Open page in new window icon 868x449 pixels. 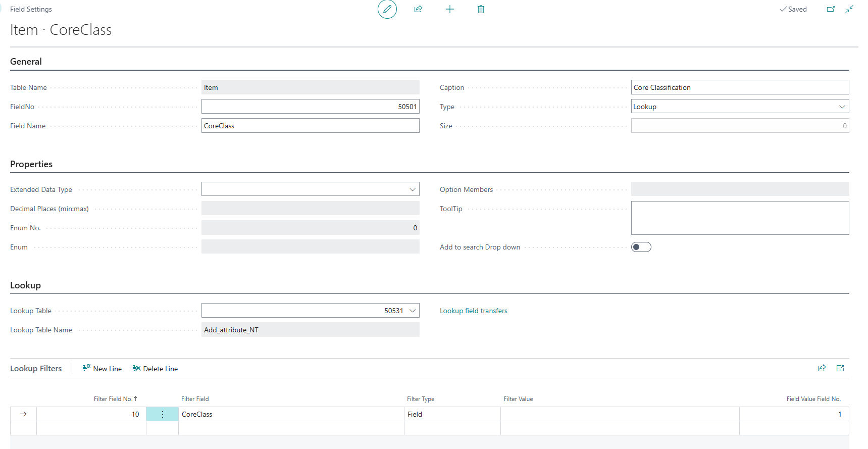tap(831, 9)
